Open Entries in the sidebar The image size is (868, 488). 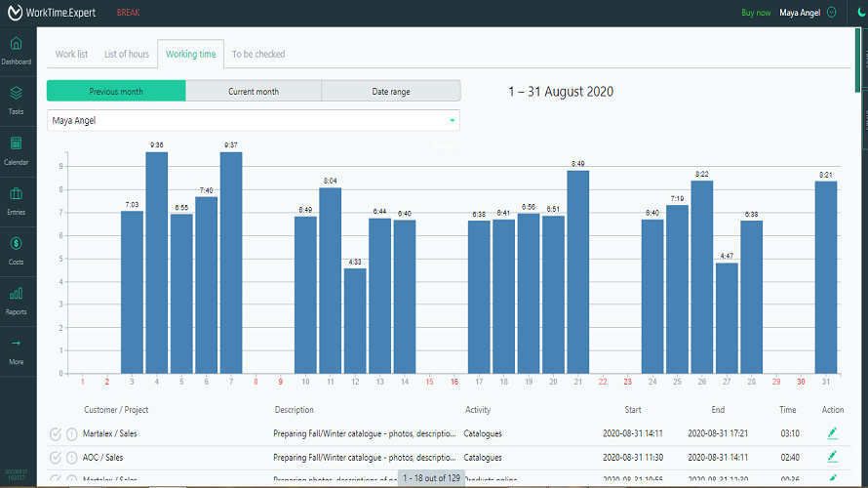coord(17,199)
